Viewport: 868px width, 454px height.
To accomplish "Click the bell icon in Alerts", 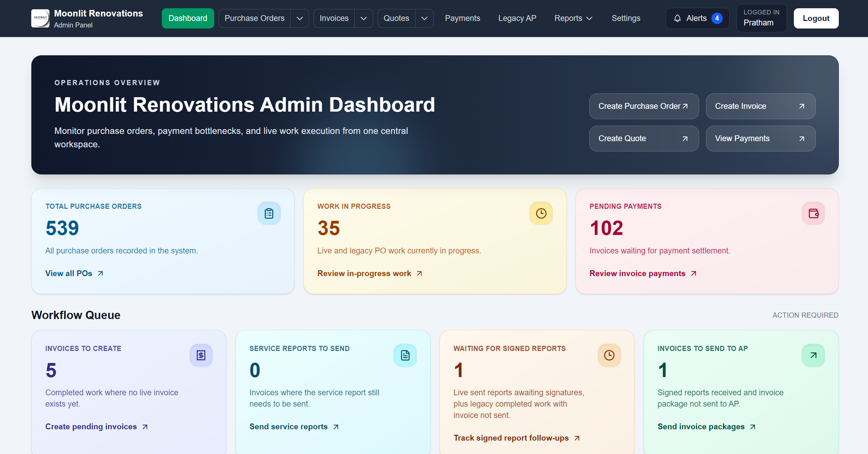I will tap(677, 18).
